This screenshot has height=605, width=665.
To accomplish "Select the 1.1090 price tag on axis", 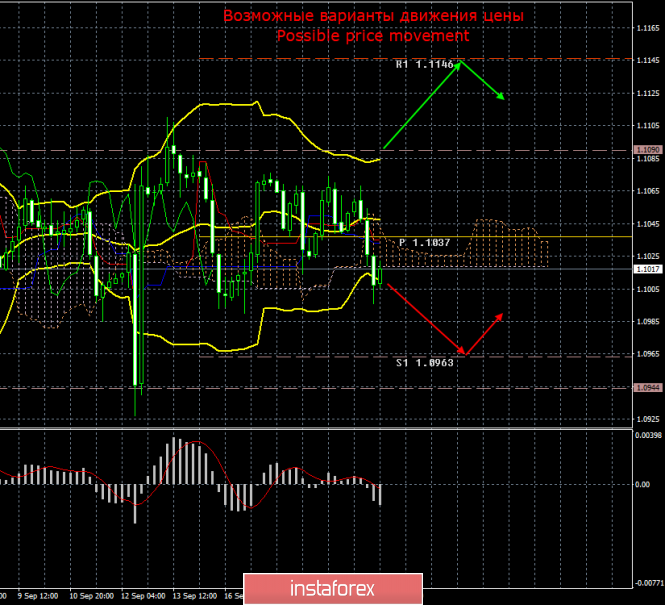I will [x=646, y=150].
